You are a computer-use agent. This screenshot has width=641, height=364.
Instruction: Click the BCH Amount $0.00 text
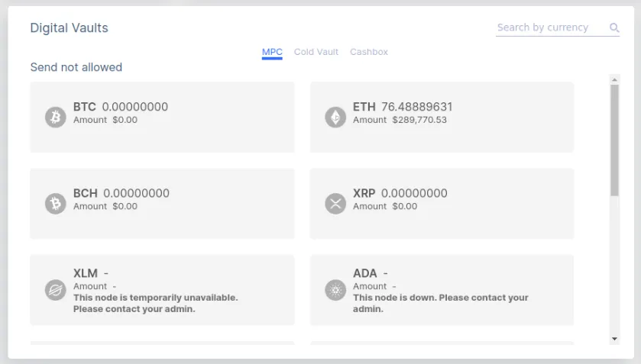(105, 206)
